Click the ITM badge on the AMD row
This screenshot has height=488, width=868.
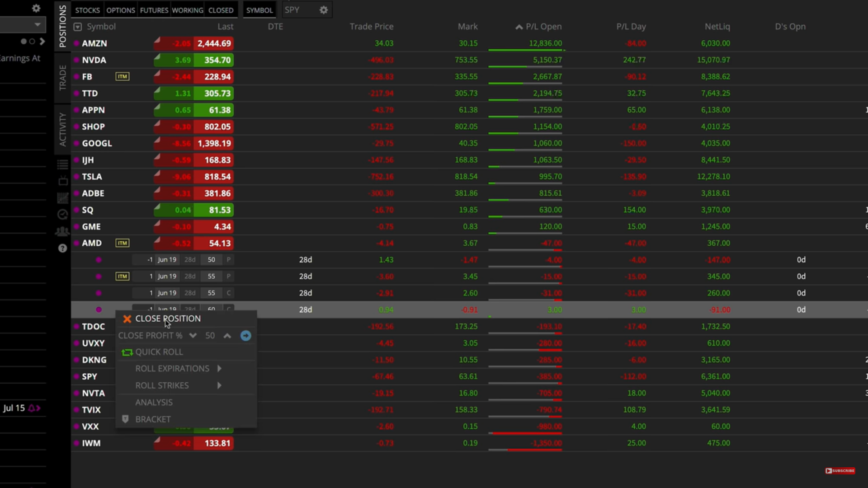122,243
